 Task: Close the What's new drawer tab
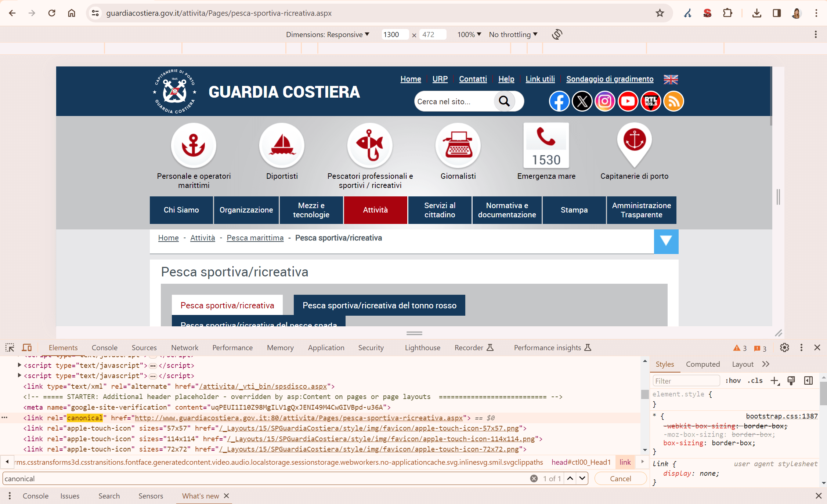click(227, 496)
